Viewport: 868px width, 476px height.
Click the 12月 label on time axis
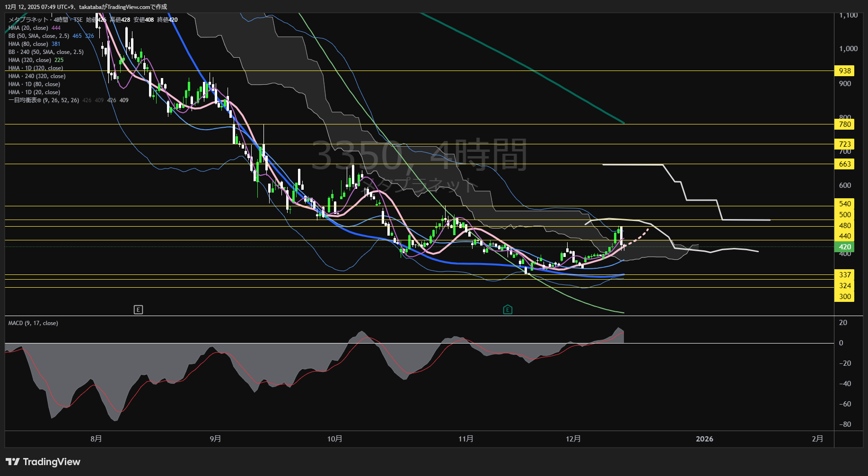point(573,439)
